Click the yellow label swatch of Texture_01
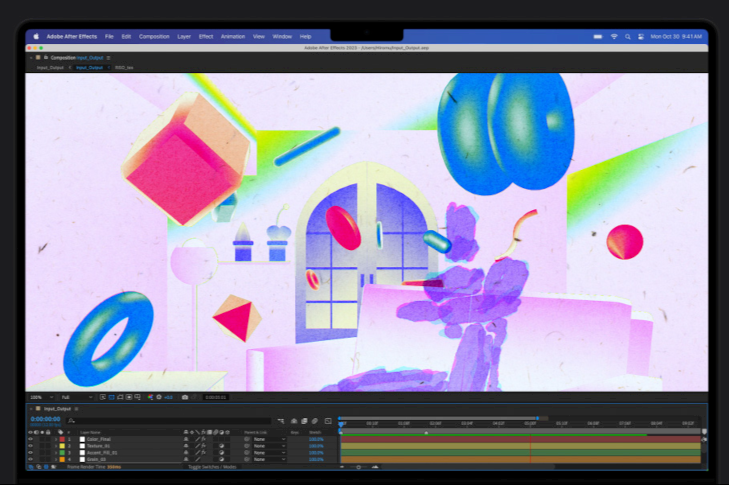Screen dimensions: 729x485 point(62,446)
